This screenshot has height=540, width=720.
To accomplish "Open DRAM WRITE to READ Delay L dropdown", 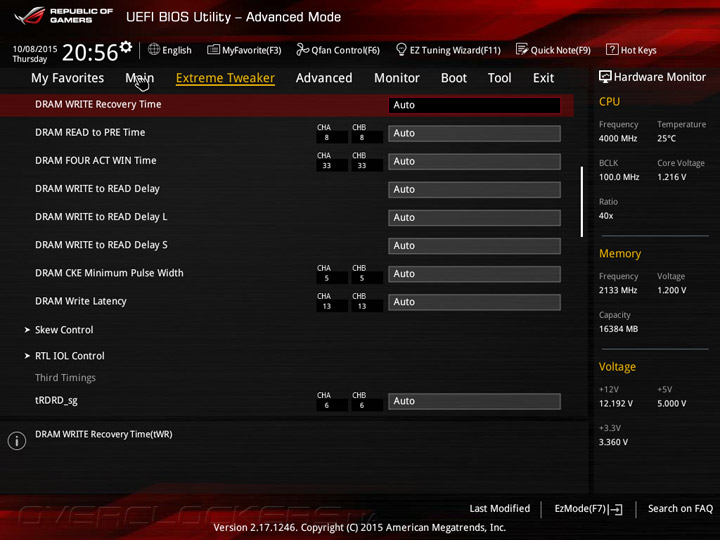I will click(474, 218).
